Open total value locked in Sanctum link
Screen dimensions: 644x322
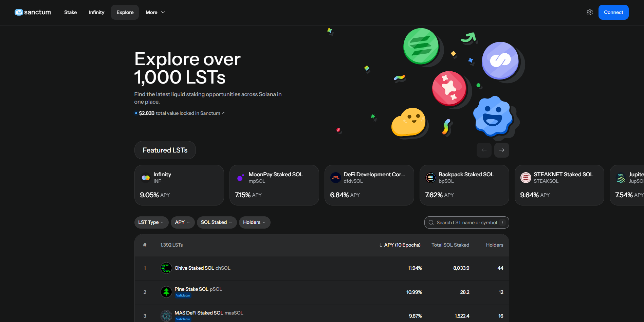click(181, 113)
